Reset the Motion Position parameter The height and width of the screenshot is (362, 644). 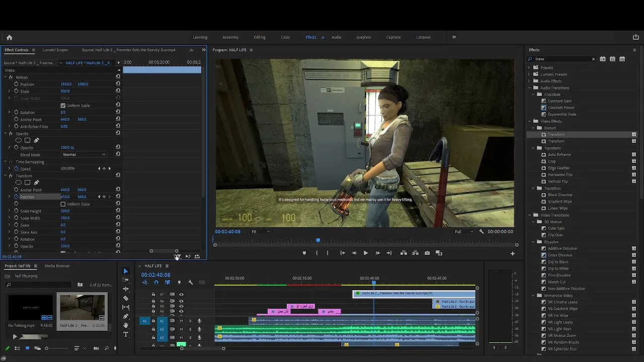[x=118, y=84]
